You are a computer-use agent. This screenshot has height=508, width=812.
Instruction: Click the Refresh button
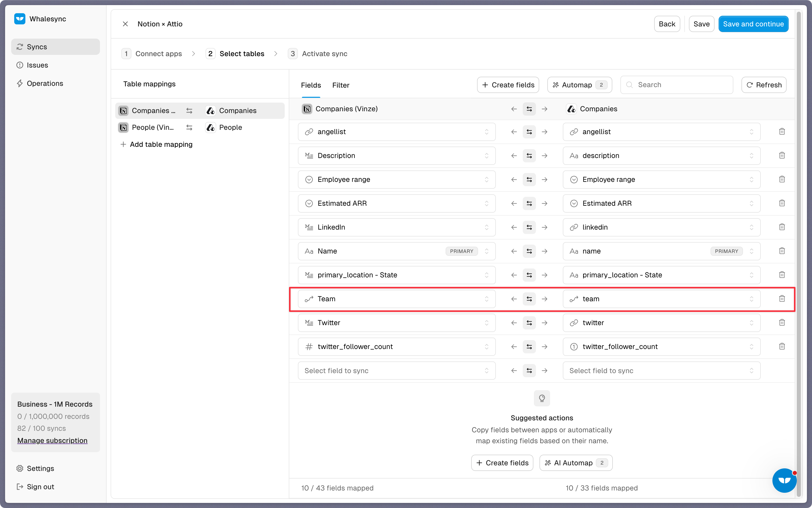click(x=764, y=85)
